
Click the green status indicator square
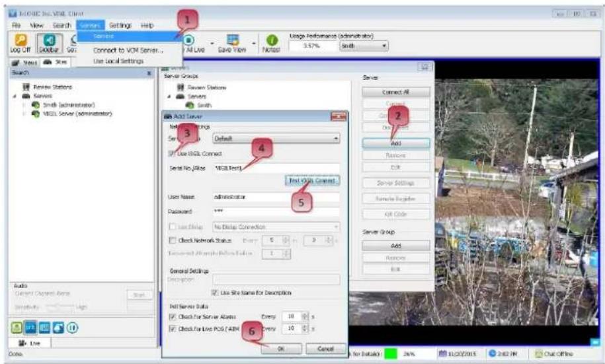pyautogui.click(x=391, y=353)
